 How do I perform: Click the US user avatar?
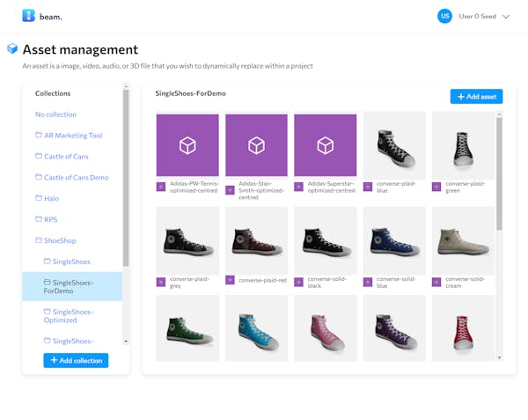click(x=444, y=16)
